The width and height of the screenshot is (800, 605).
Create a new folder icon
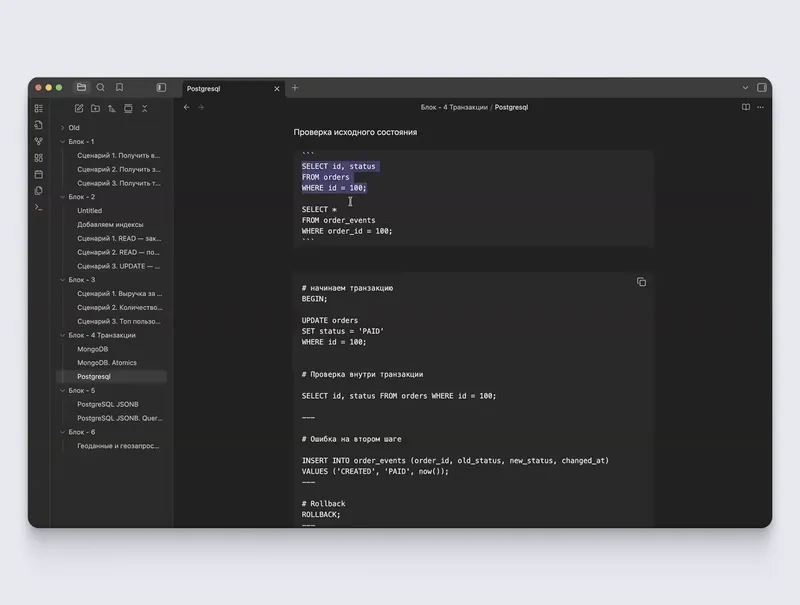tap(95, 108)
